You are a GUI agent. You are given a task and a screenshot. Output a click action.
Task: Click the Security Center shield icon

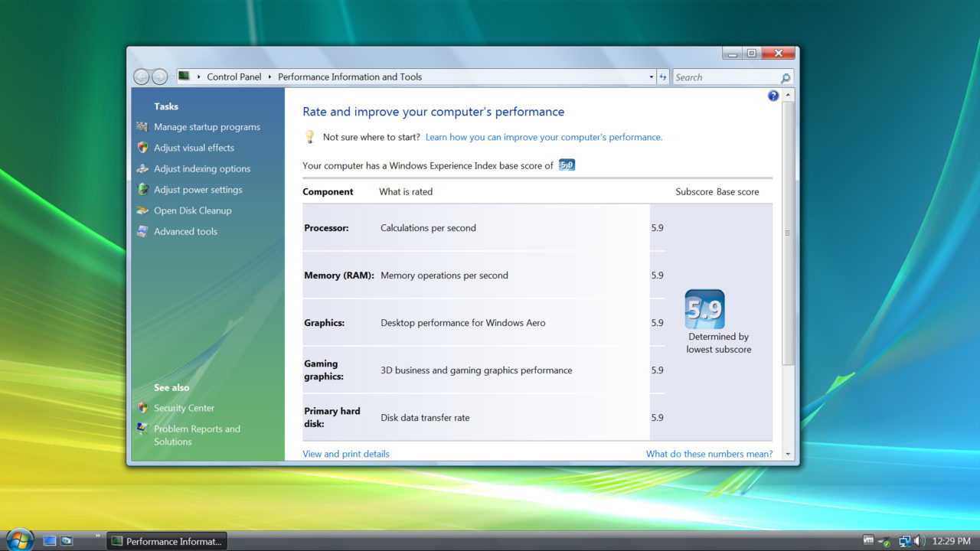point(142,408)
